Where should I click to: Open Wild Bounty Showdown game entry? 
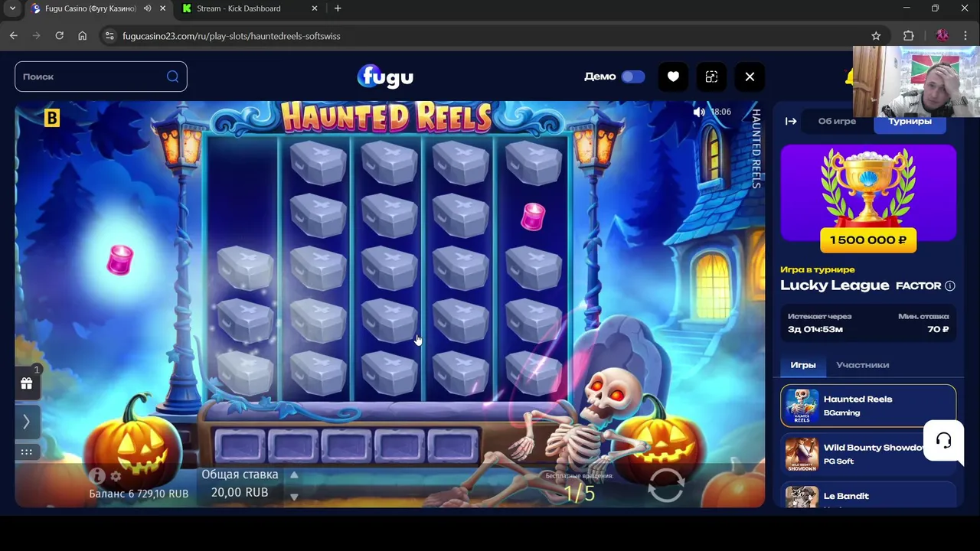(x=868, y=454)
